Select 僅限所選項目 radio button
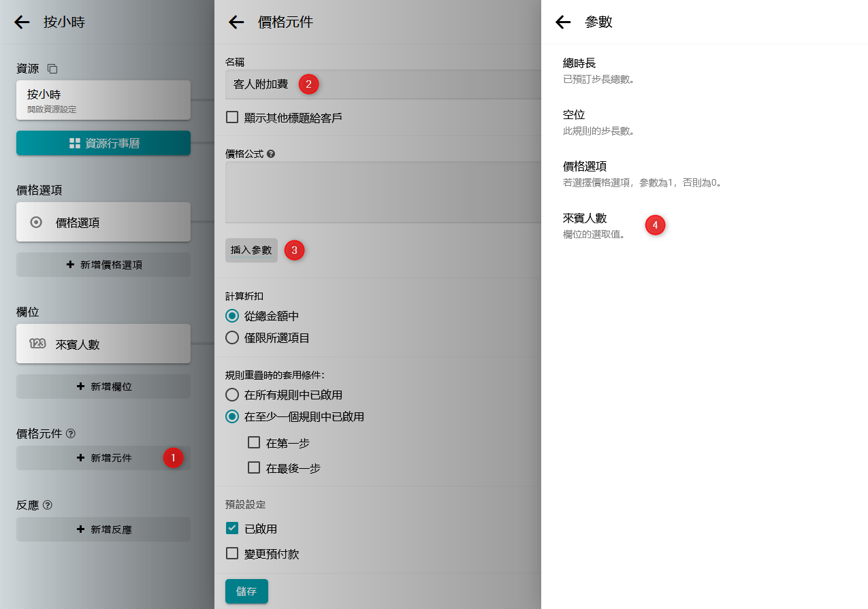 click(232, 338)
